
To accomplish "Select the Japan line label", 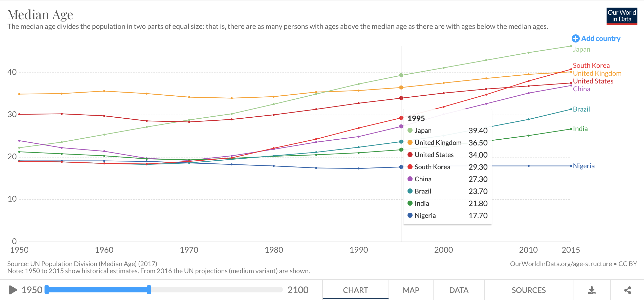I will (582, 49).
